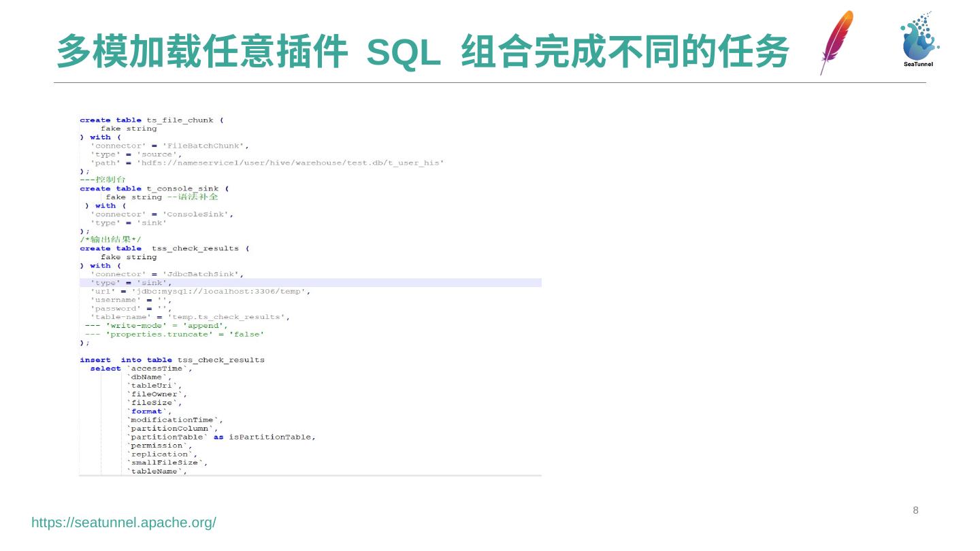
Task: Click the jdbc:mysql url line
Action: tap(200, 291)
